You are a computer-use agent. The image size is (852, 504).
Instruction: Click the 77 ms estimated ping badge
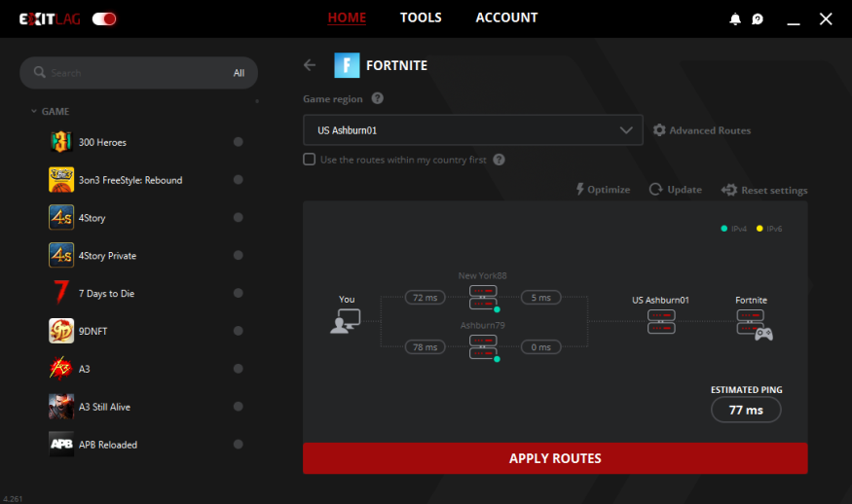tap(746, 410)
